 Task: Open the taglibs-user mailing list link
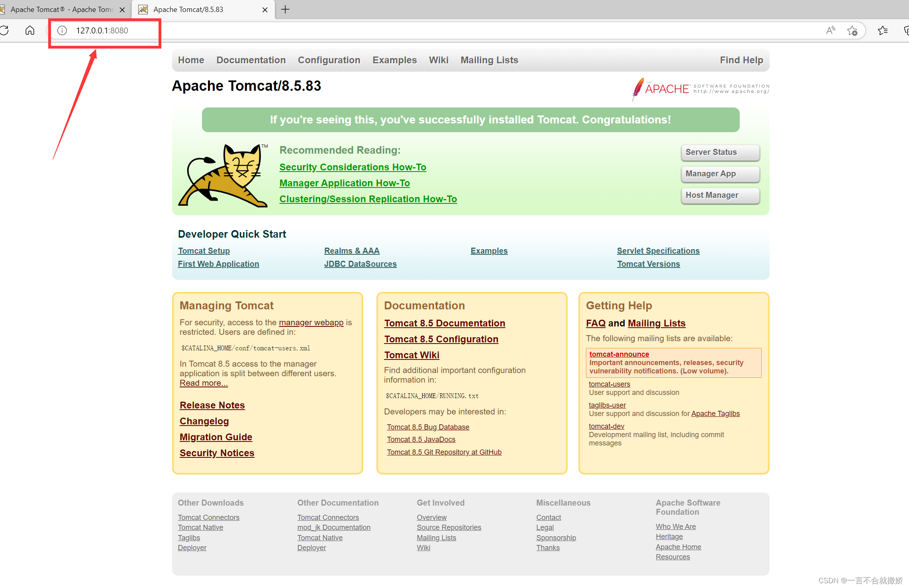607,405
